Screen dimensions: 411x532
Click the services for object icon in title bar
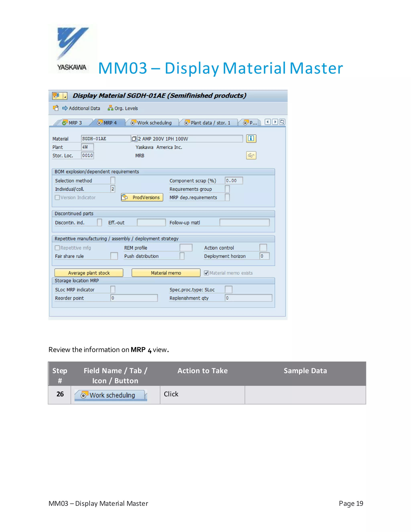(x=56, y=96)
